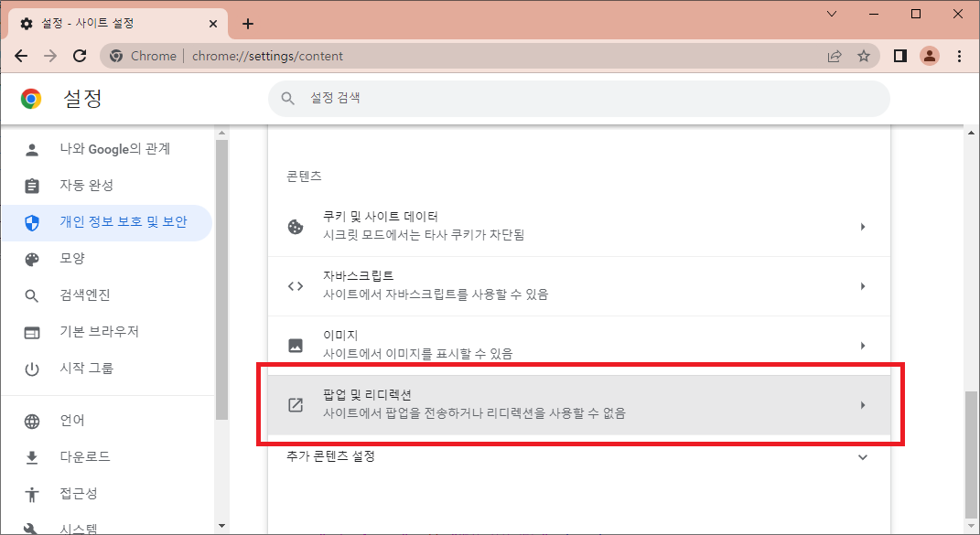Screen dimensions: 980x535
Task: Open the Chrome side panel icon
Action: coord(899,56)
